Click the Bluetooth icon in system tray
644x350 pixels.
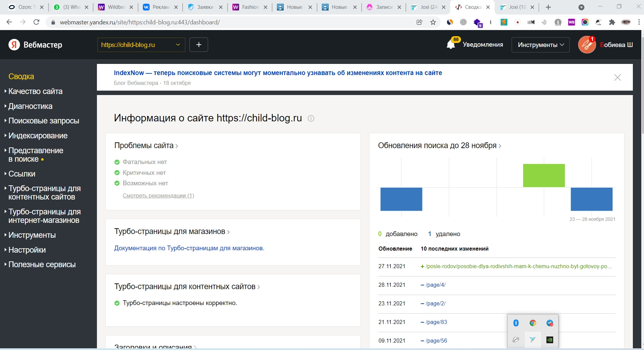[x=516, y=323]
